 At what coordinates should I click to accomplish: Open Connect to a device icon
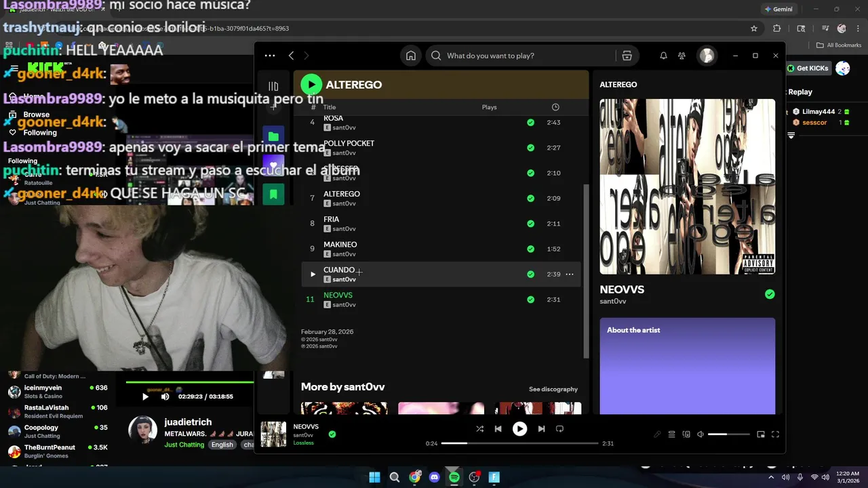pyautogui.click(x=686, y=434)
